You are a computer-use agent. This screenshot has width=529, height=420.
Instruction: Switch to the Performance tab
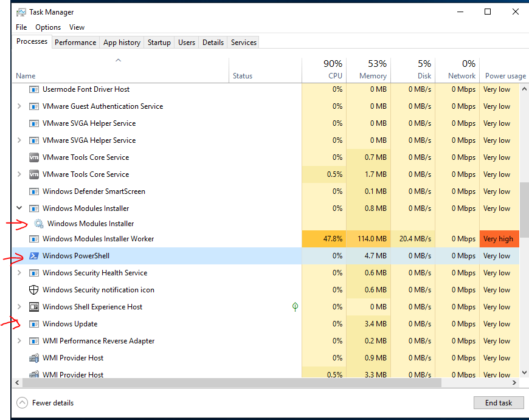point(75,43)
